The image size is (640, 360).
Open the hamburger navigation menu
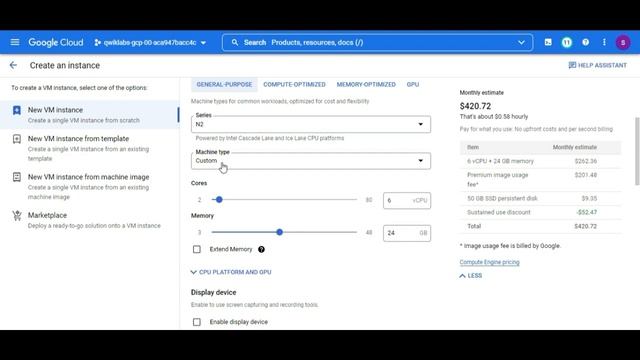[15, 42]
